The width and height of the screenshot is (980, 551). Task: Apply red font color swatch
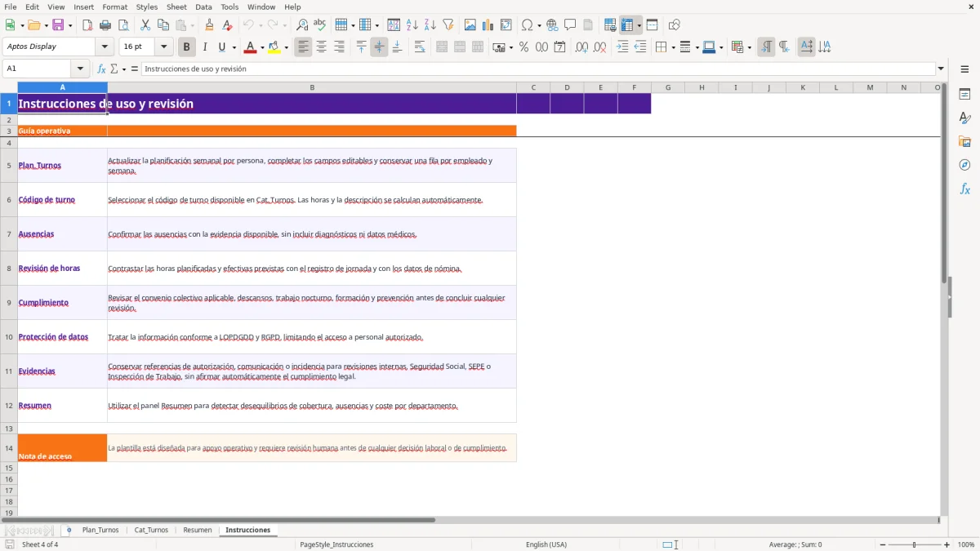coord(249,47)
